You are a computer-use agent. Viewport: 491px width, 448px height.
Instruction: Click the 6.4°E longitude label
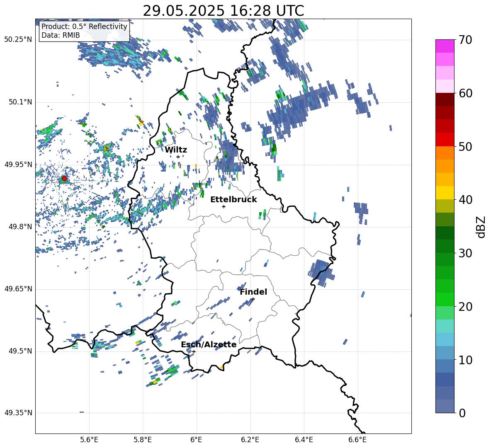point(304,440)
